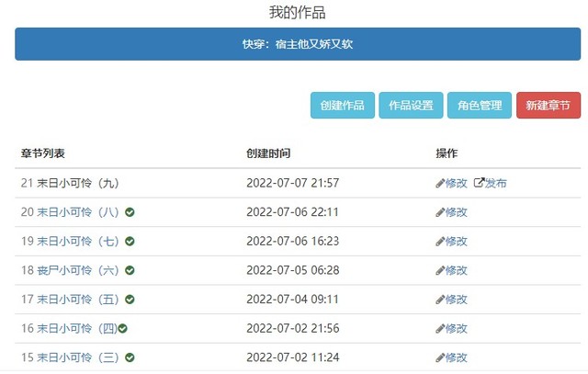Click the green check icon beside chapter 16
Screen dimensions: 588x374
122,329
